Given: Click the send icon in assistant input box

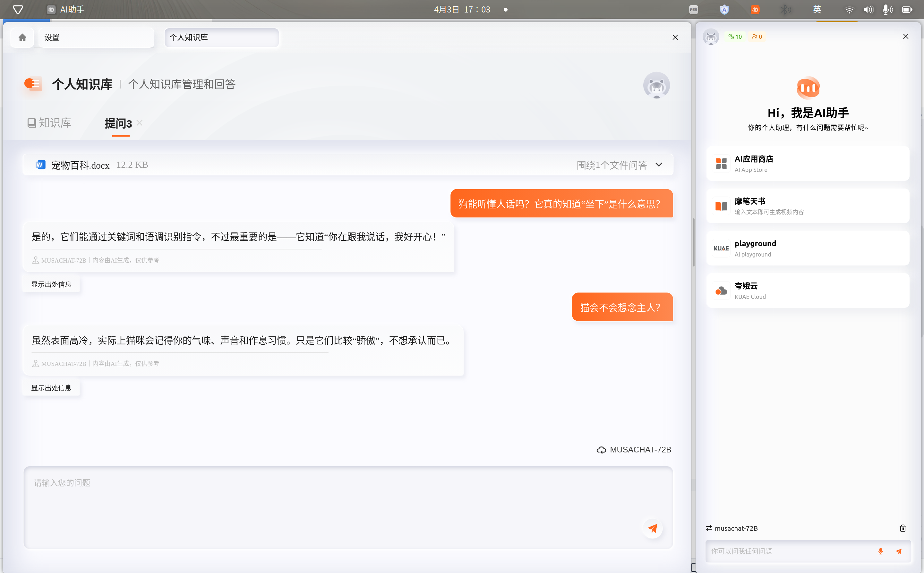Looking at the screenshot, I should coord(899,551).
